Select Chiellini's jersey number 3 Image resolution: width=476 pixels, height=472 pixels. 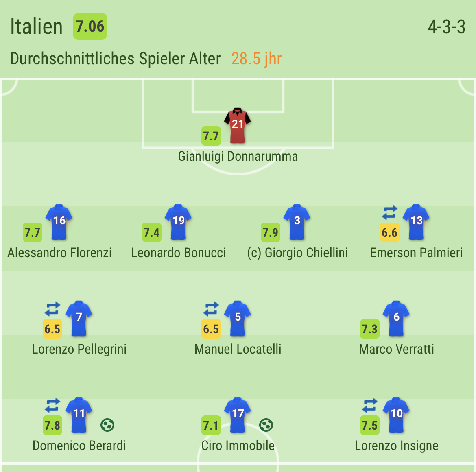point(297,222)
